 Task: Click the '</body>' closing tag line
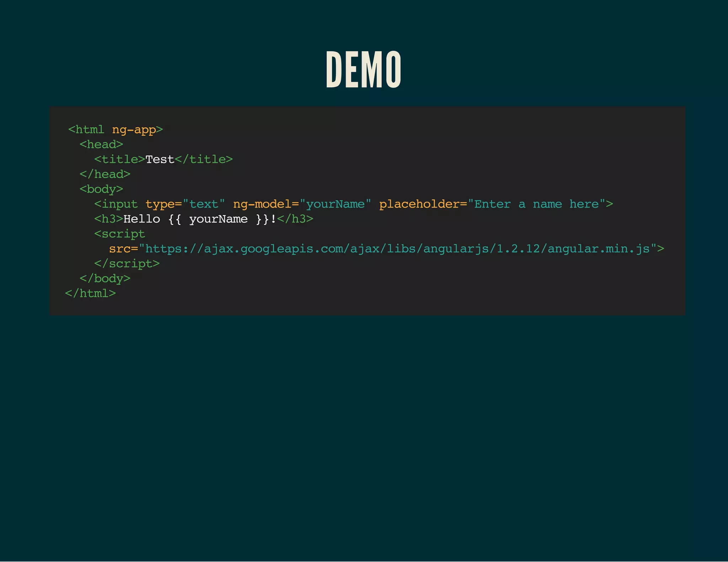(105, 279)
